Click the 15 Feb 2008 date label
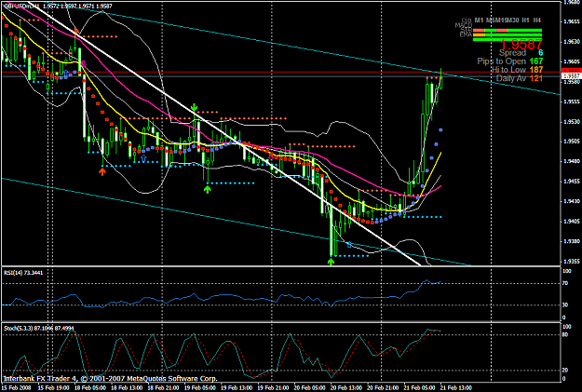 coord(16,387)
